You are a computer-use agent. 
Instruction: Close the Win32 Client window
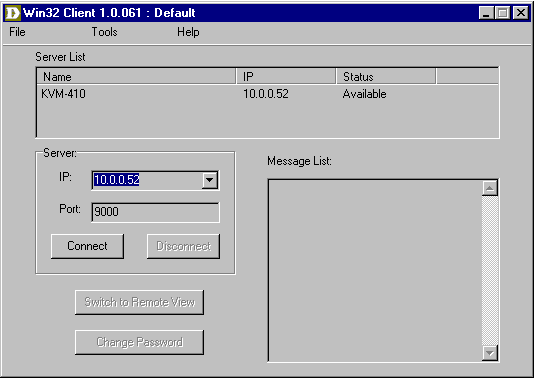(x=521, y=13)
